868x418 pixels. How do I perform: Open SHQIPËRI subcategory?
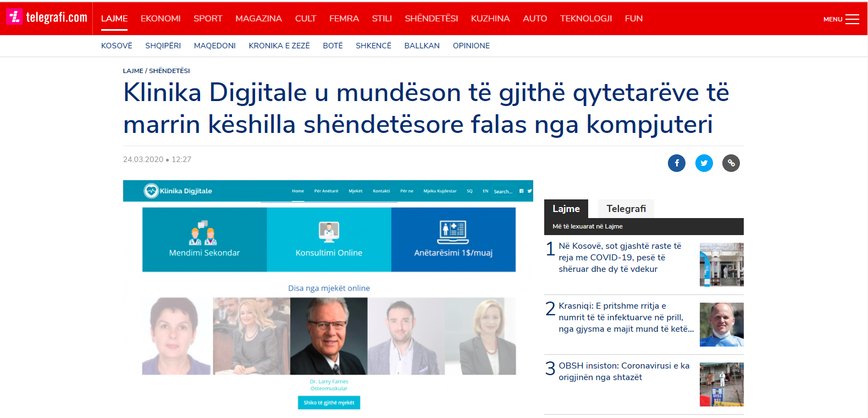(x=163, y=46)
